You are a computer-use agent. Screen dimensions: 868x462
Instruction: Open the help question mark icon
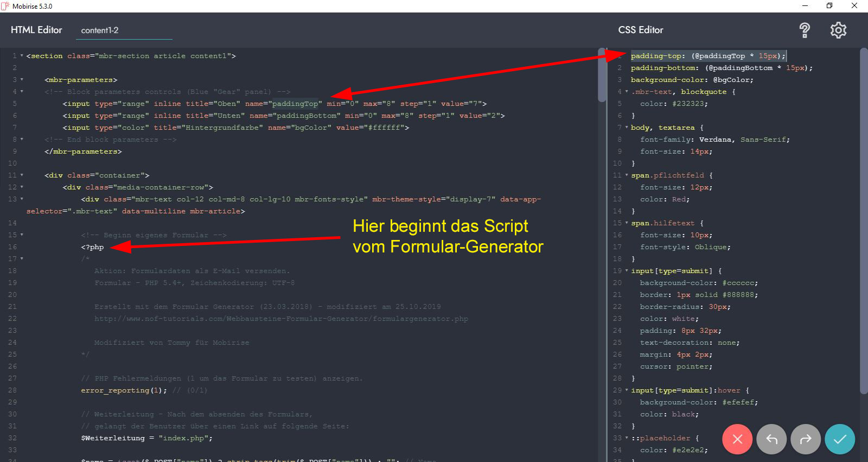(x=805, y=30)
